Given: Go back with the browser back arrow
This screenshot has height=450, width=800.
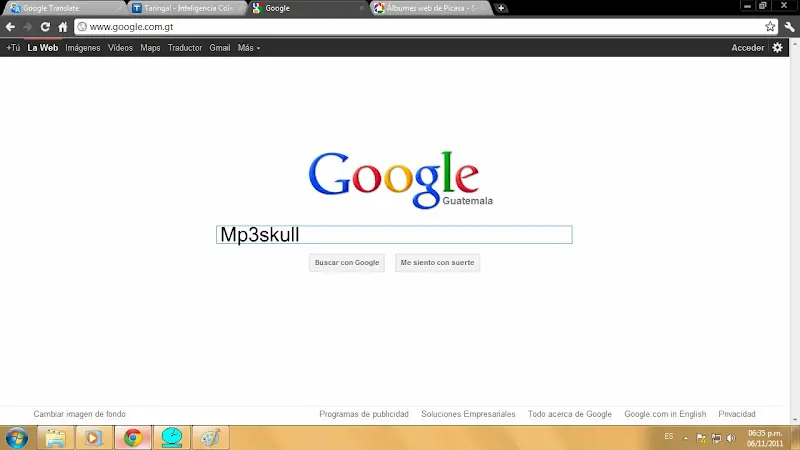Looking at the screenshot, I should pos(10,27).
